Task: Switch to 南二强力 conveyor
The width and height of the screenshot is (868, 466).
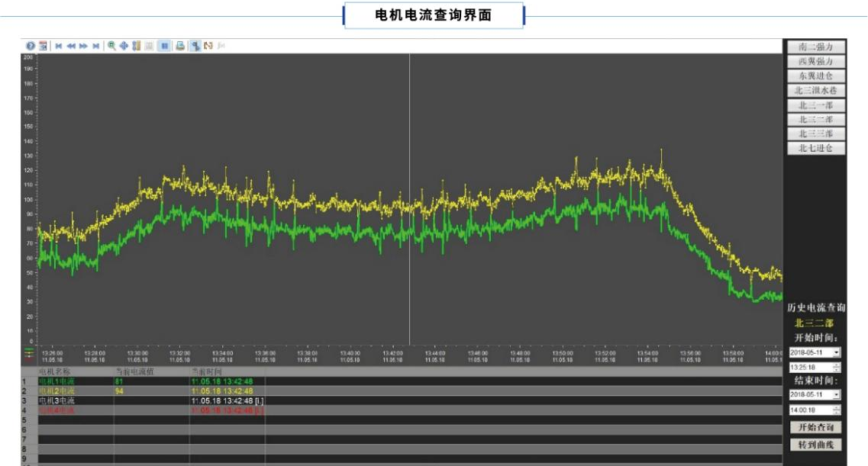Action: (x=816, y=47)
